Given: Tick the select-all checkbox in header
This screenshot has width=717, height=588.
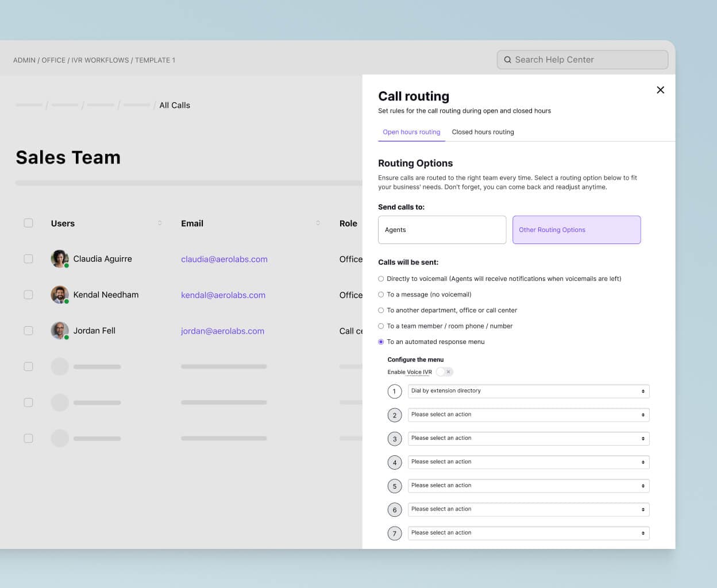Looking at the screenshot, I should click(x=28, y=223).
